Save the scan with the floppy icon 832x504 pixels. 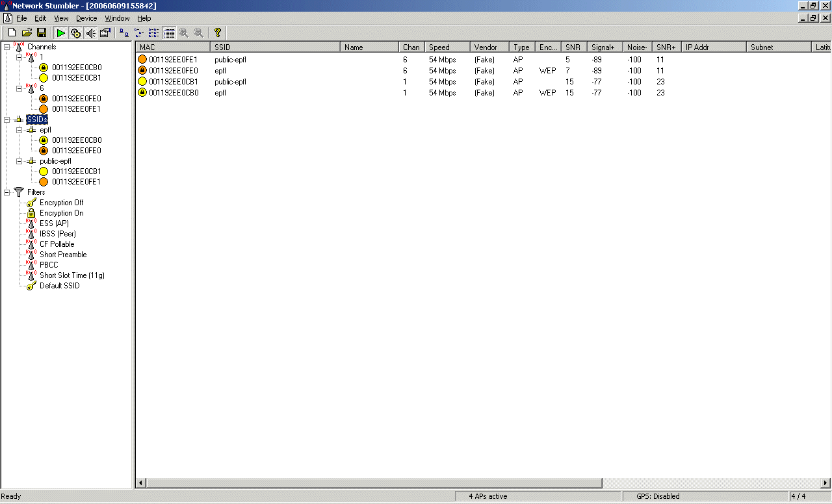coord(42,32)
